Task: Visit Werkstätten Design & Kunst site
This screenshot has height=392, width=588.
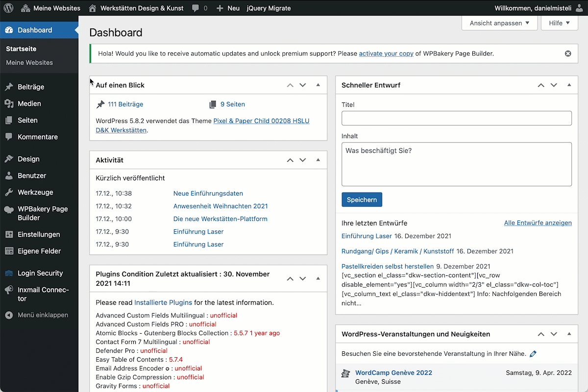Action: pyautogui.click(x=136, y=8)
